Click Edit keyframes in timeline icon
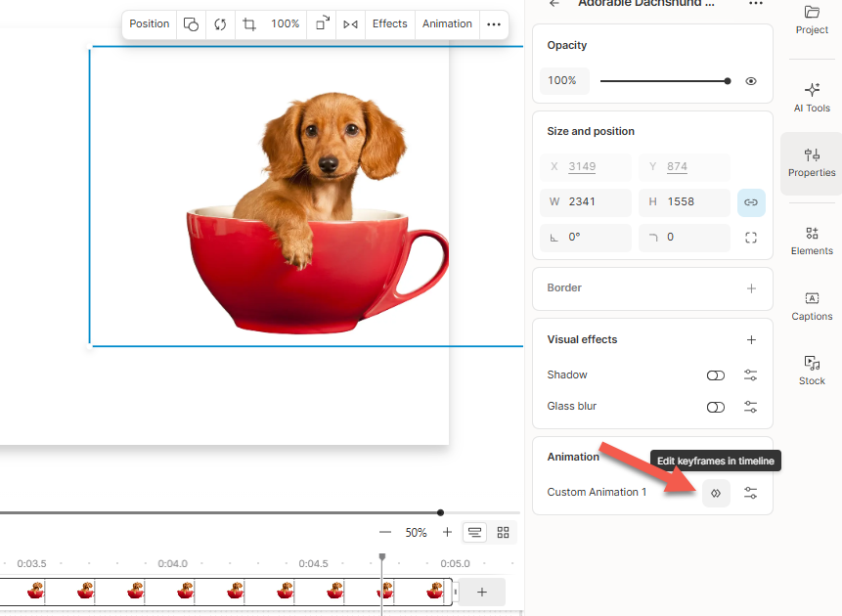The height and width of the screenshot is (616, 842). (x=716, y=493)
